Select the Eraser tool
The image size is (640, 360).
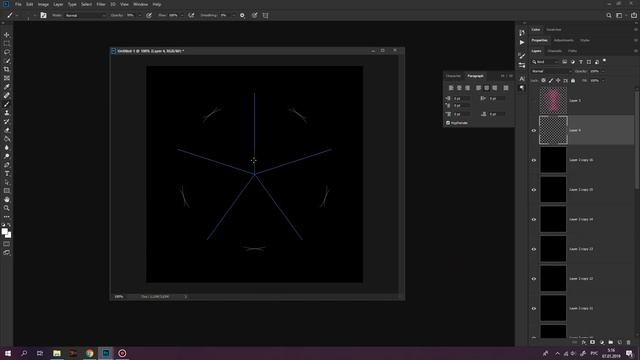click(7, 130)
